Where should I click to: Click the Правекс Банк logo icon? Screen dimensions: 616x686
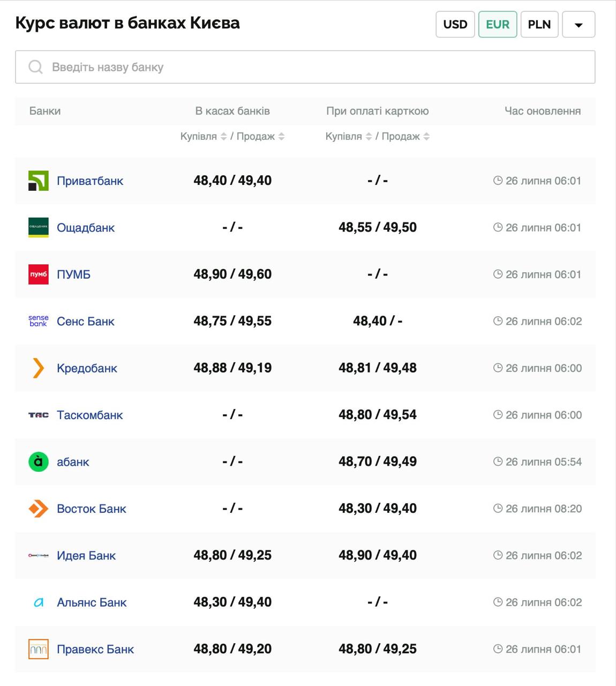(38, 649)
